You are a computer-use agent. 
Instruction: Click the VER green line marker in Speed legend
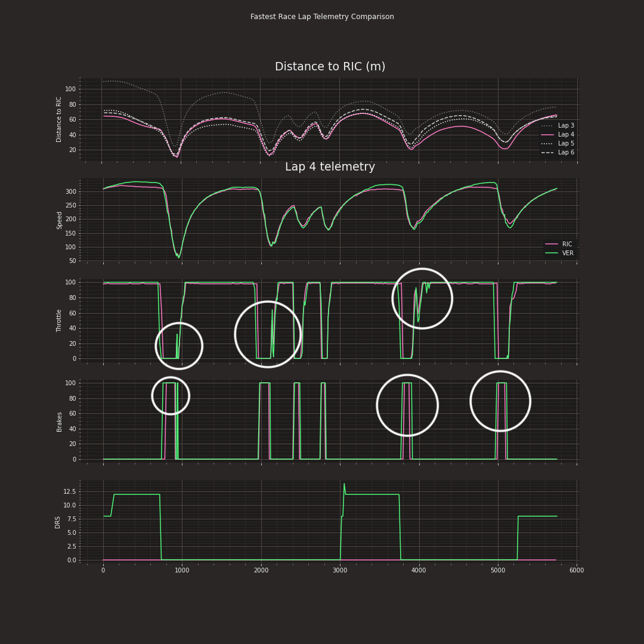pyautogui.click(x=552, y=253)
